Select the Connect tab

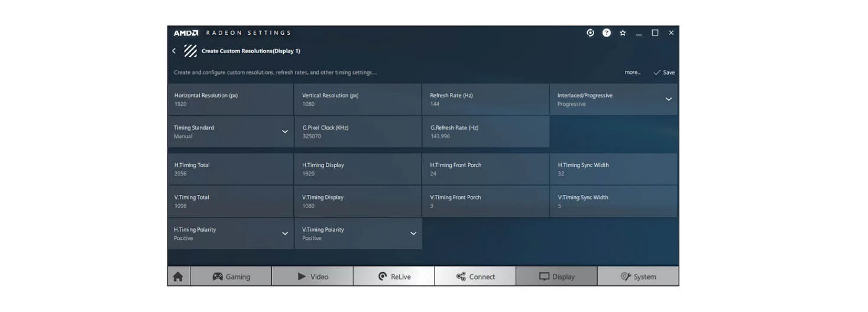click(x=475, y=277)
